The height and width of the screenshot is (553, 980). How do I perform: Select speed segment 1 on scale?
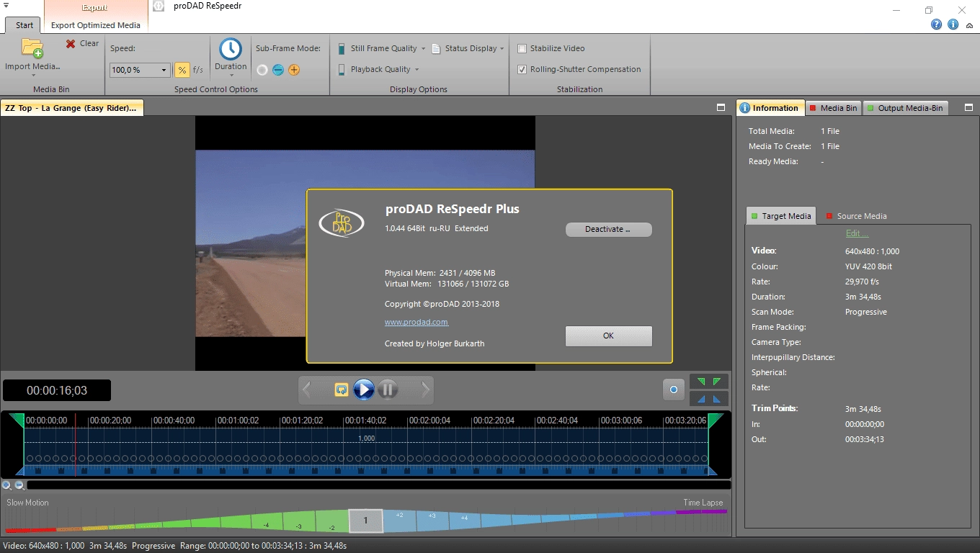[365, 521]
